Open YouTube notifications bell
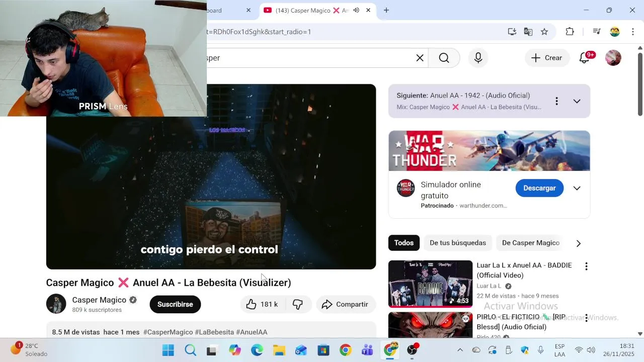644x362 pixels. point(585,58)
